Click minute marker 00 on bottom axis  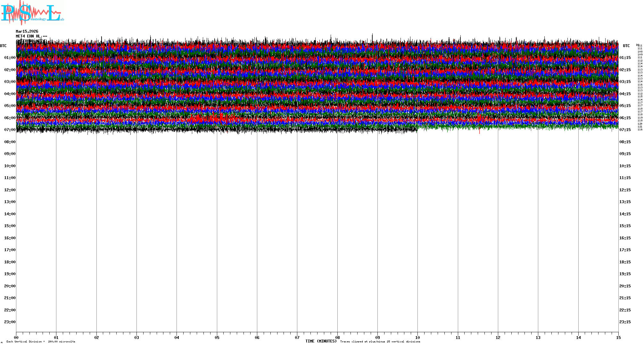(16, 337)
